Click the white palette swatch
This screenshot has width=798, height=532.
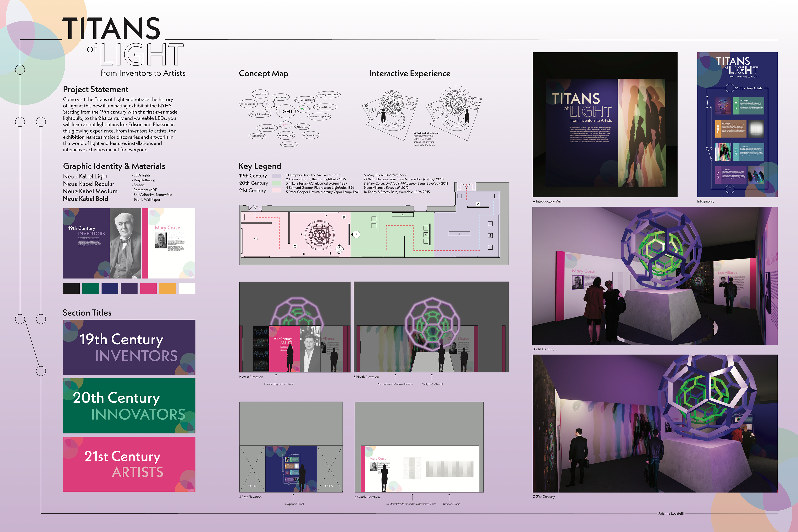[x=187, y=288]
